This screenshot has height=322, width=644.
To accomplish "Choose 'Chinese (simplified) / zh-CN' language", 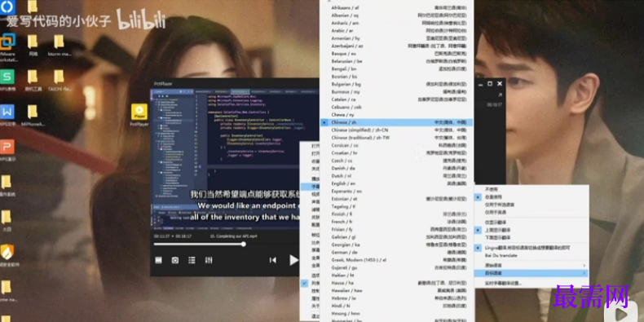I will (397, 130).
